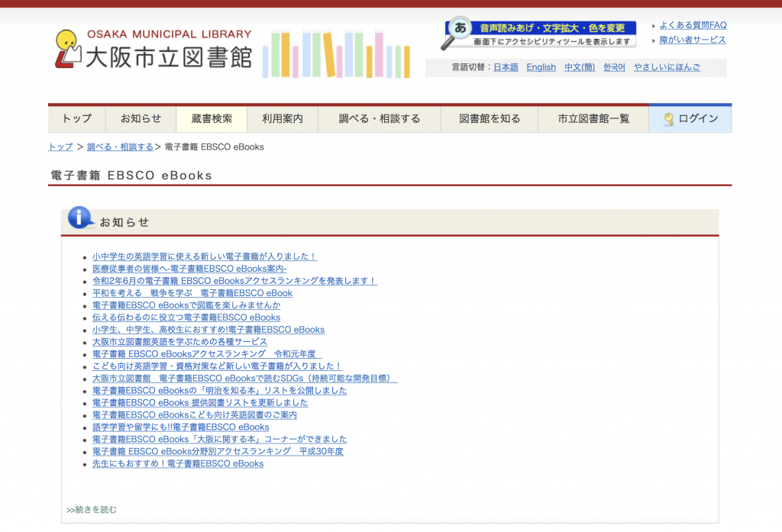
Task: Click the colorful books header illustration
Action: (336, 54)
